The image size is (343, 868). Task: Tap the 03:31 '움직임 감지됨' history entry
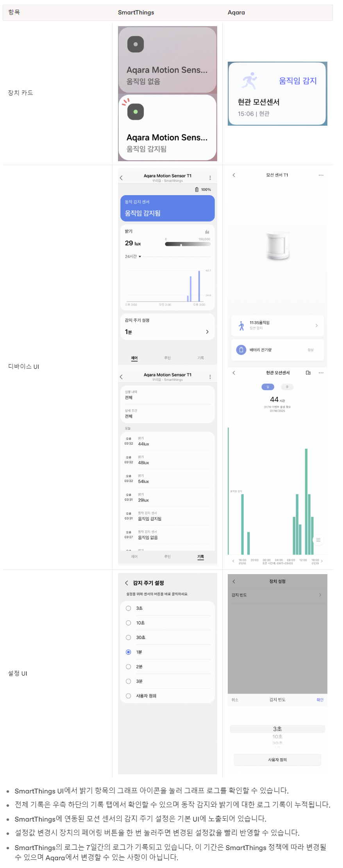(x=167, y=516)
